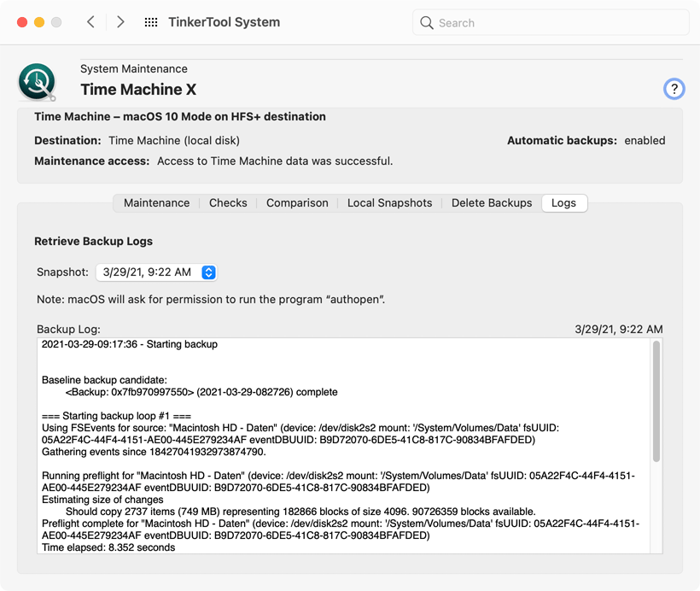Switch to the Checks tab
Image resolution: width=700 pixels, height=591 pixels.
click(228, 202)
